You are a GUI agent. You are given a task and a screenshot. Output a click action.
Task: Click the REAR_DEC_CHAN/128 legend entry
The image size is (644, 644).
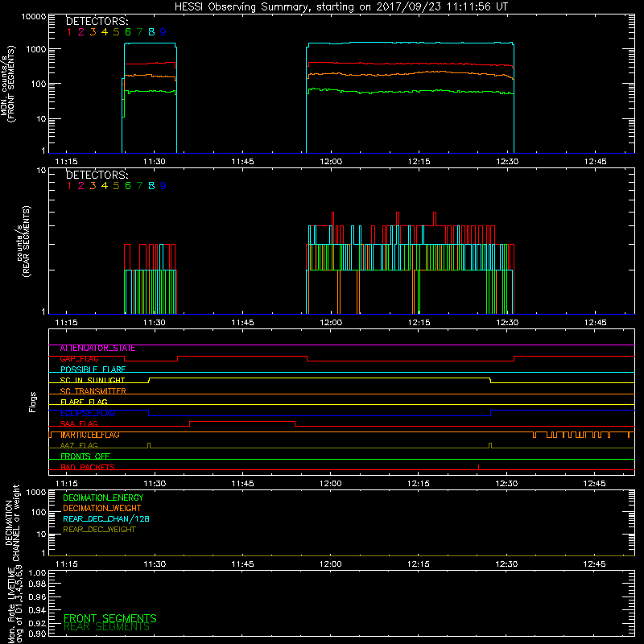(x=106, y=519)
